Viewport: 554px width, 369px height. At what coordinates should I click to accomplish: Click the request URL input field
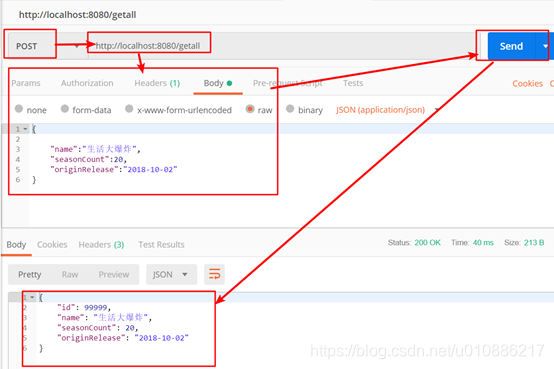pyautogui.click(x=283, y=46)
